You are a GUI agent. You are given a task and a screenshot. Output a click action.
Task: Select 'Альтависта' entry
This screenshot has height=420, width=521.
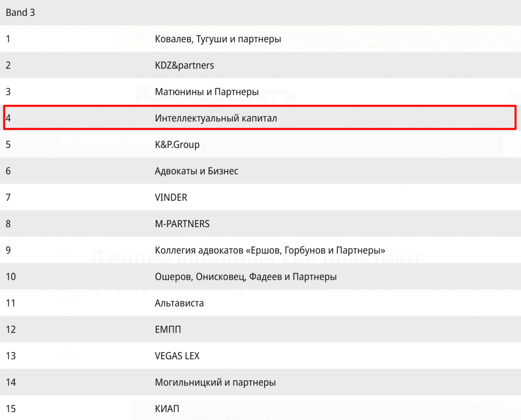click(180, 303)
